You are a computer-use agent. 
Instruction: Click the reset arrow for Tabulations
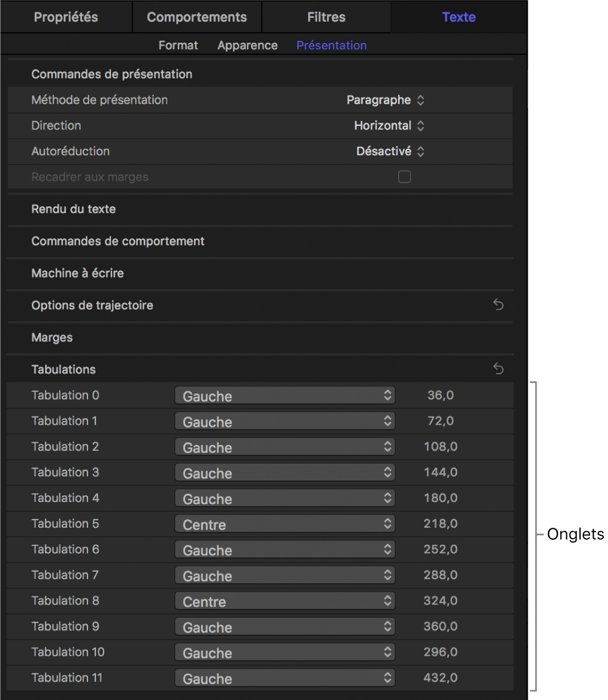[x=498, y=369]
